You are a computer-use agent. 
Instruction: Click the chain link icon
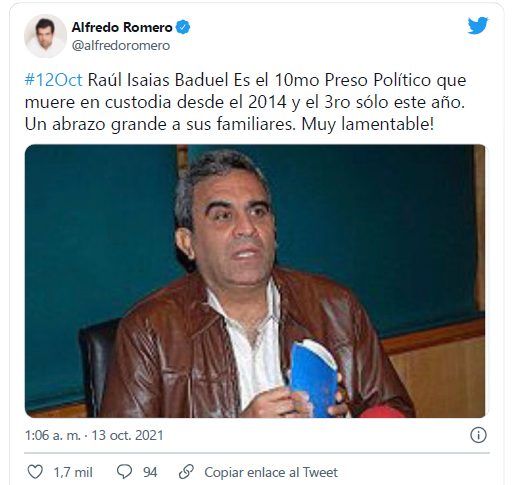(x=186, y=472)
